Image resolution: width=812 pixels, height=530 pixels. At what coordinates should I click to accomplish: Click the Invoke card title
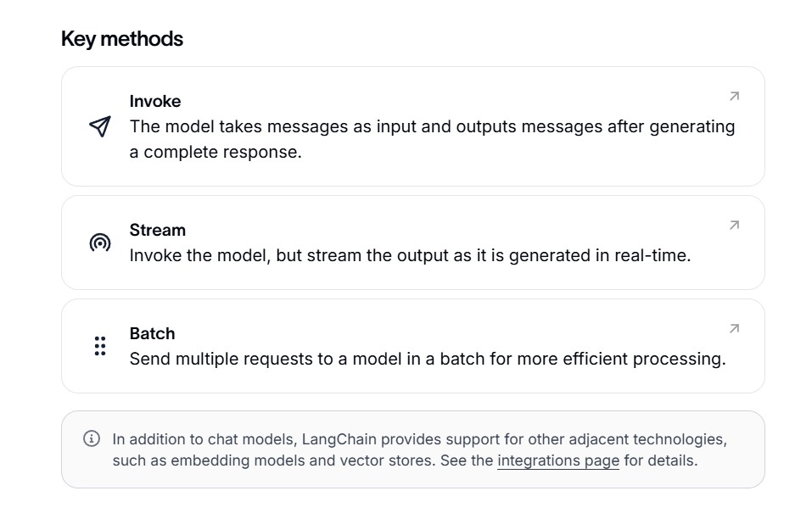[155, 101]
